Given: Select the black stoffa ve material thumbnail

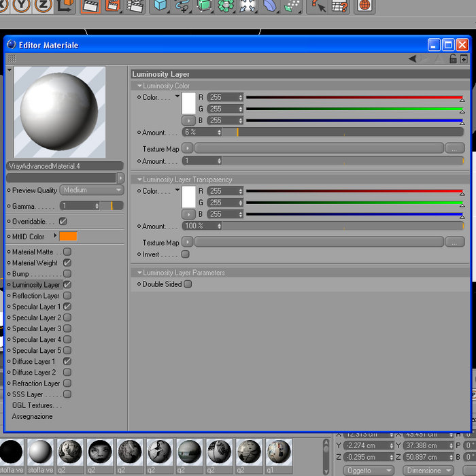Looking at the screenshot, I should coord(12,452).
